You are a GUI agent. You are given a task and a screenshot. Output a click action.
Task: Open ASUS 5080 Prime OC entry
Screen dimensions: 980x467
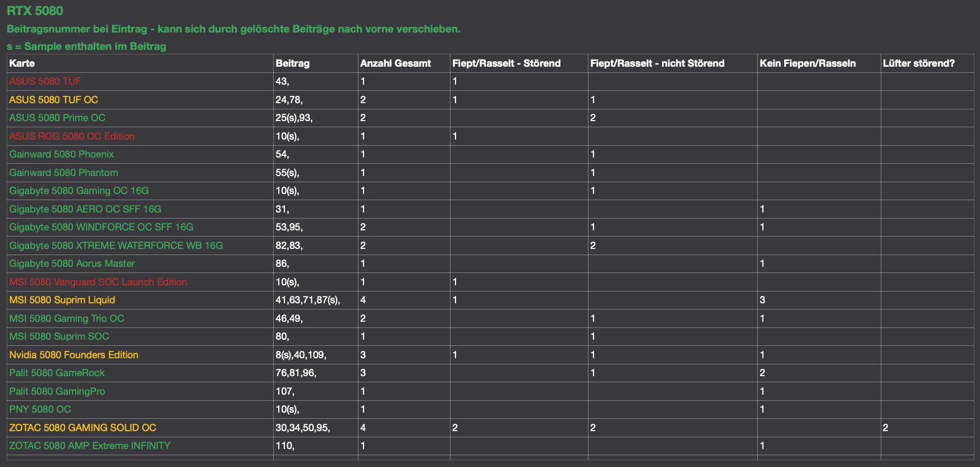[x=57, y=118]
